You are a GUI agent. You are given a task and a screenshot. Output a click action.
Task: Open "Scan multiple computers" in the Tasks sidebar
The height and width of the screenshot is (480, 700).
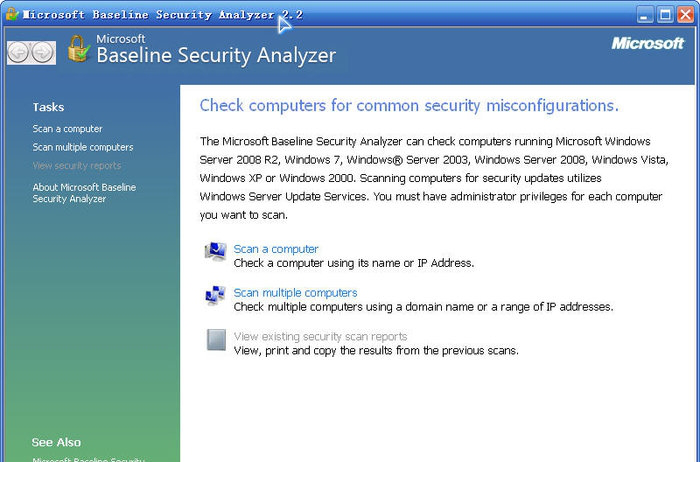click(x=83, y=147)
